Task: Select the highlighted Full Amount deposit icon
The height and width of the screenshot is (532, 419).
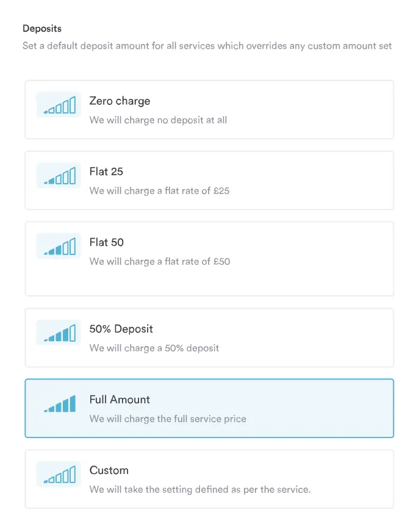Action: coord(58,403)
